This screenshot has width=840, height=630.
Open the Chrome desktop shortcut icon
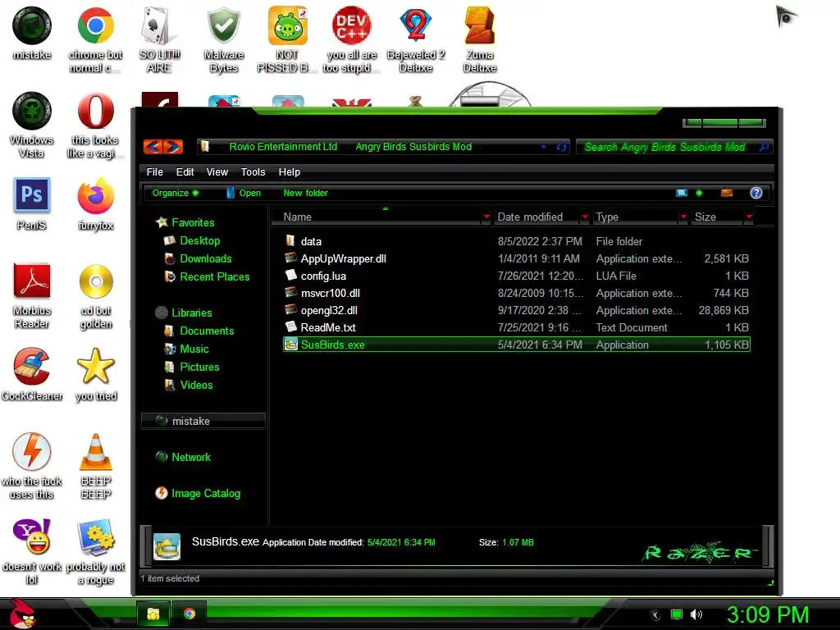point(95,25)
